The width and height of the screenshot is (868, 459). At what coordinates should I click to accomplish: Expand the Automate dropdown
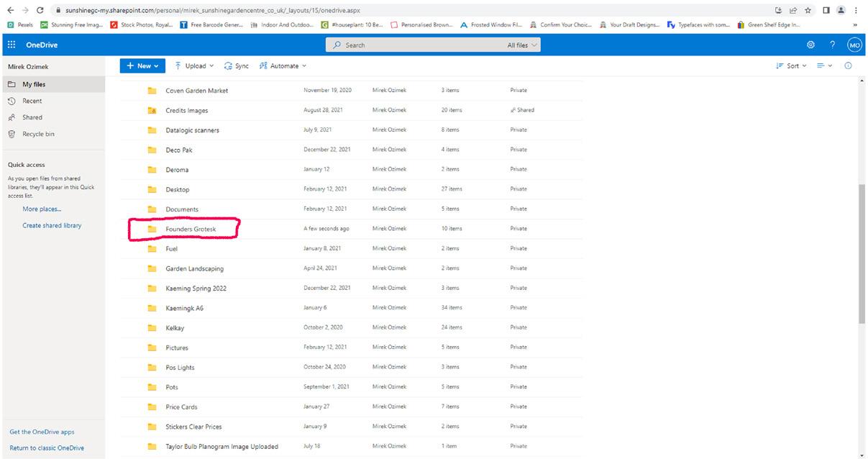[283, 65]
